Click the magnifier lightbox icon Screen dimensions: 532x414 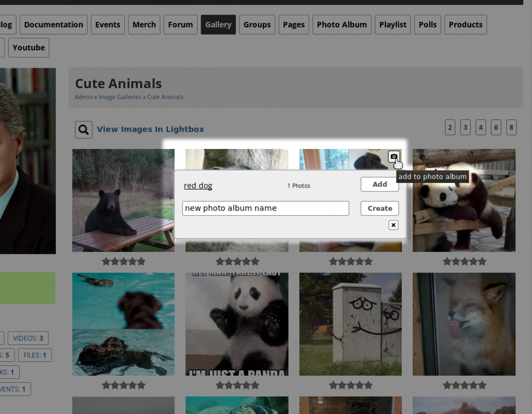(x=84, y=130)
